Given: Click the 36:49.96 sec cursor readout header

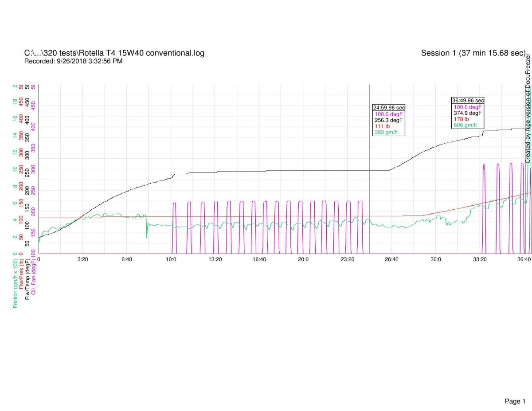Looking at the screenshot, I should tap(468, 101).
